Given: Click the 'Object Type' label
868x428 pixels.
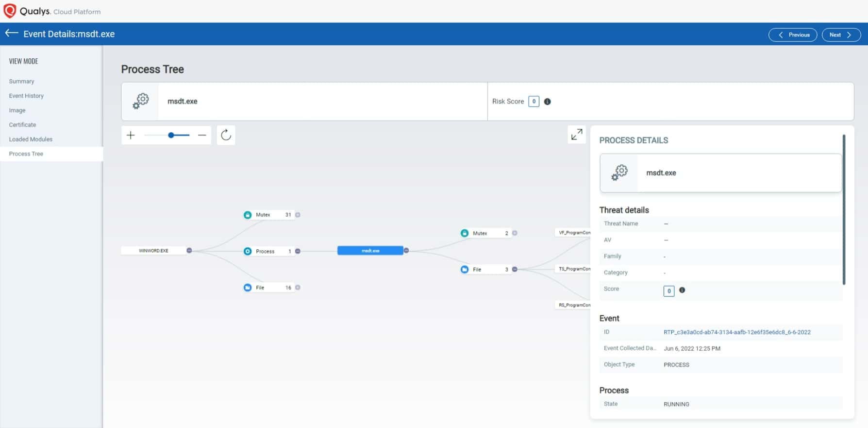Looking at the screenshot, I should [619, 364].
